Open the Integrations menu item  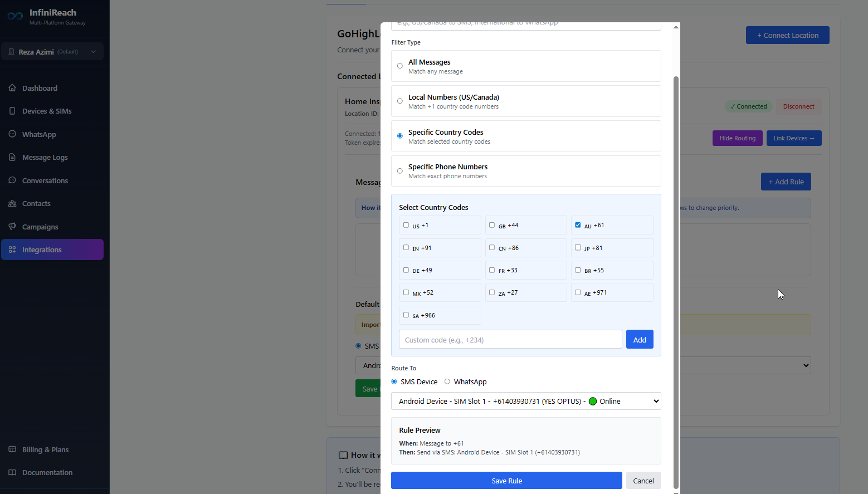click(52, 250)
